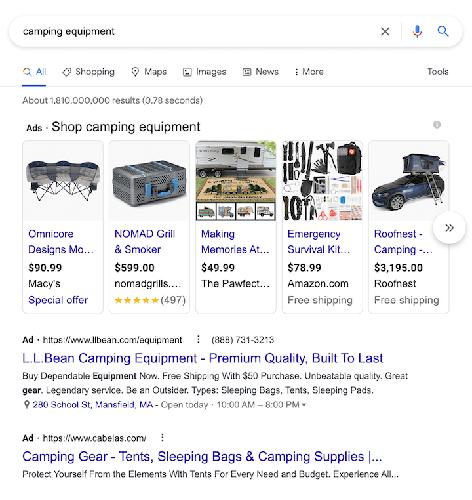Clear the search box with X icon
472x500 pixels.
385,32
